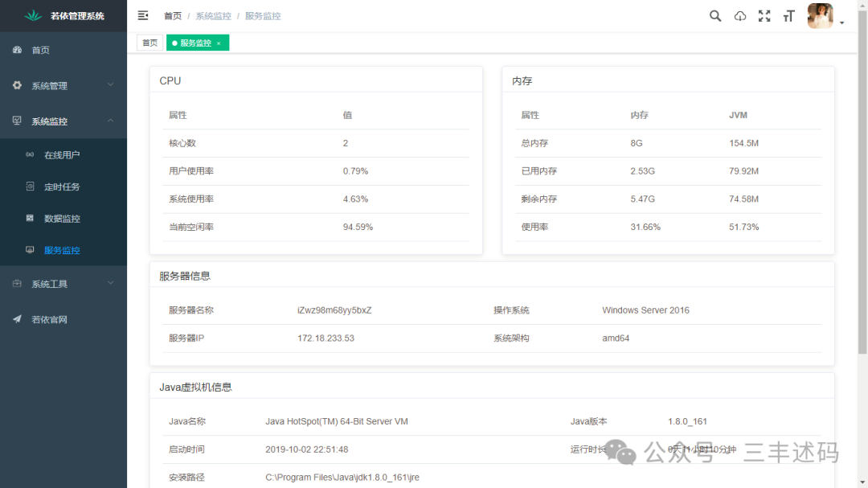
Task: Click the 数据监控 icon
Action: pyautogui.click(x=30, y=218)
